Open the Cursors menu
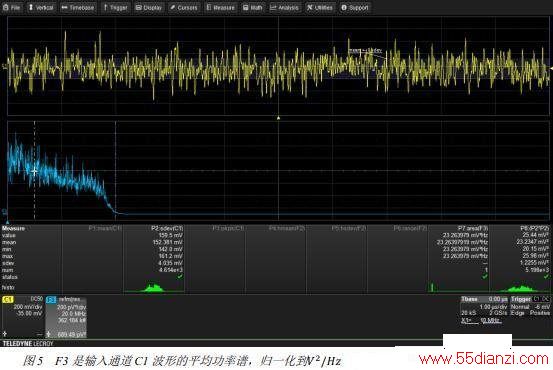This screenshot has width=553, height=370. pyautogui.click(x=184, y=7)
